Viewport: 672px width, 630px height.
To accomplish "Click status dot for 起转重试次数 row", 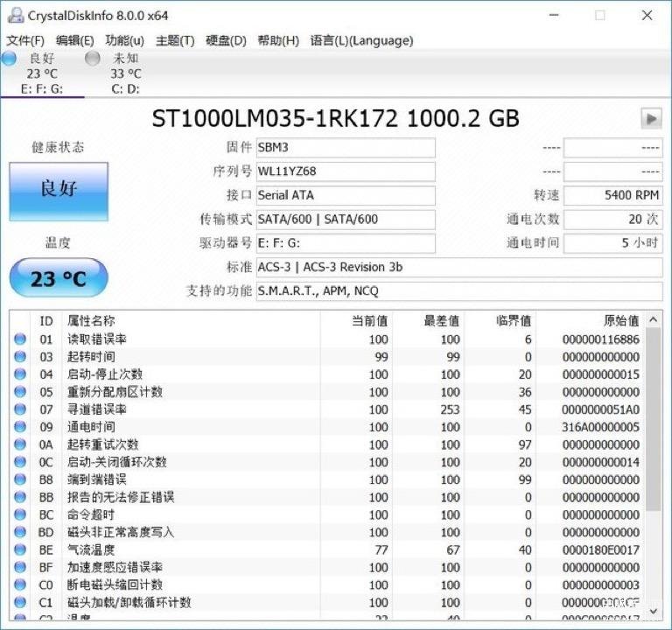I will (20, 444).
